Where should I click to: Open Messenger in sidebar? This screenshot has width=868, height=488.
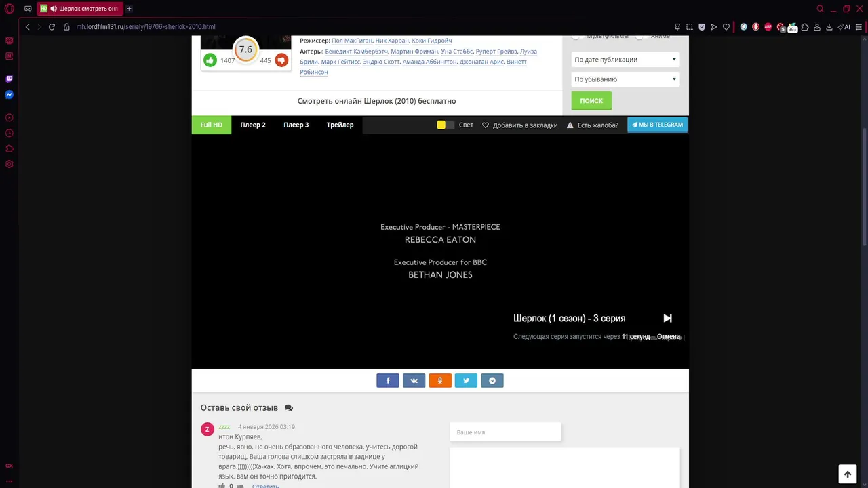(9, 95)
